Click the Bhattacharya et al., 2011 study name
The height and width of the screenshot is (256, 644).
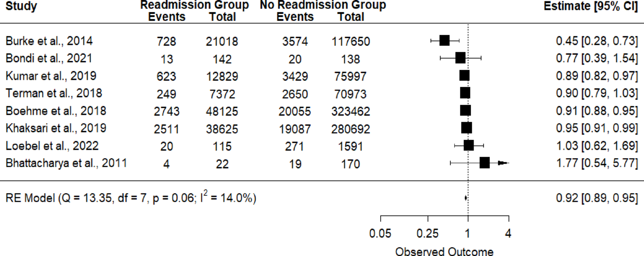(x=66, y=163)
